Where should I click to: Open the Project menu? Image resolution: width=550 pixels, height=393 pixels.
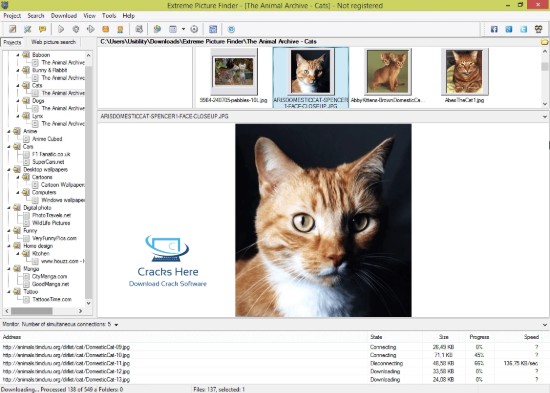point(12,16)
